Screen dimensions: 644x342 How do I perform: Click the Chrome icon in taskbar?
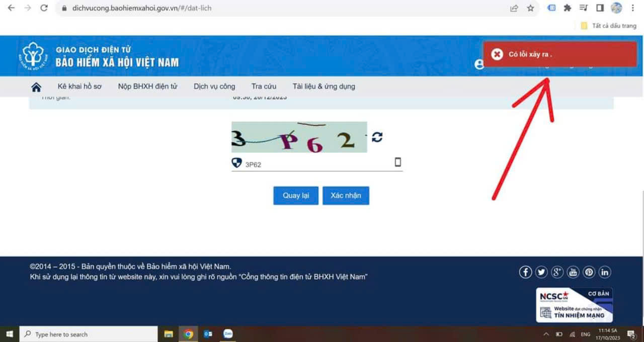(189, 334)
